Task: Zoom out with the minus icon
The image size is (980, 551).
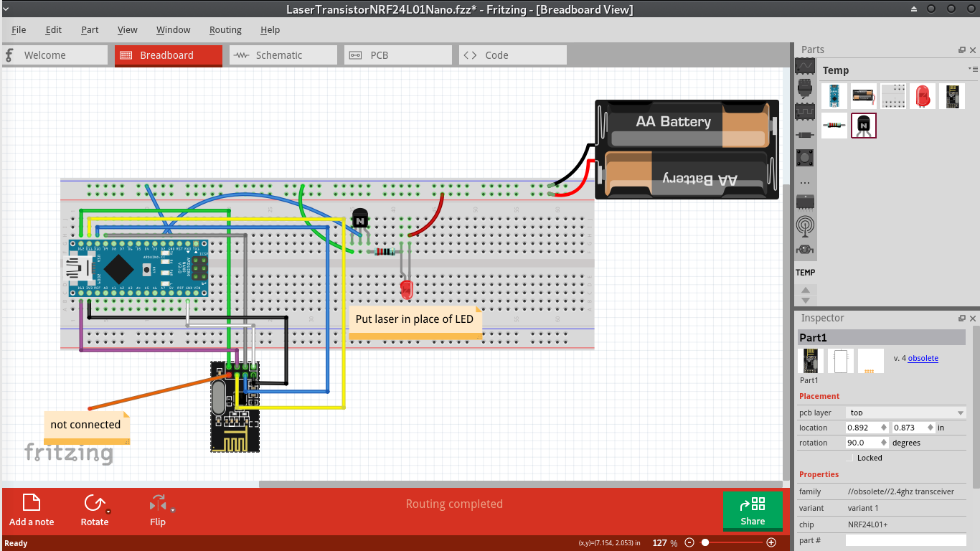Action: (689, 543)
